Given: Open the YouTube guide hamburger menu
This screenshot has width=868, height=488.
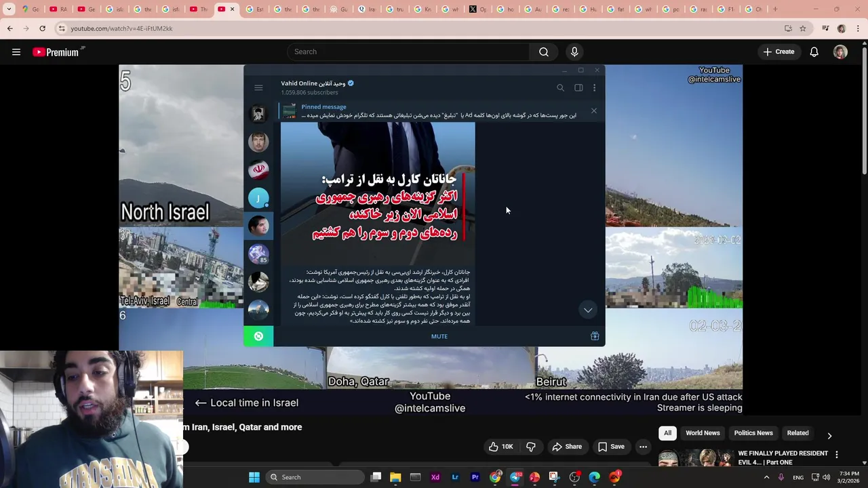Looking at the screenshot, I should coord(16,52).
